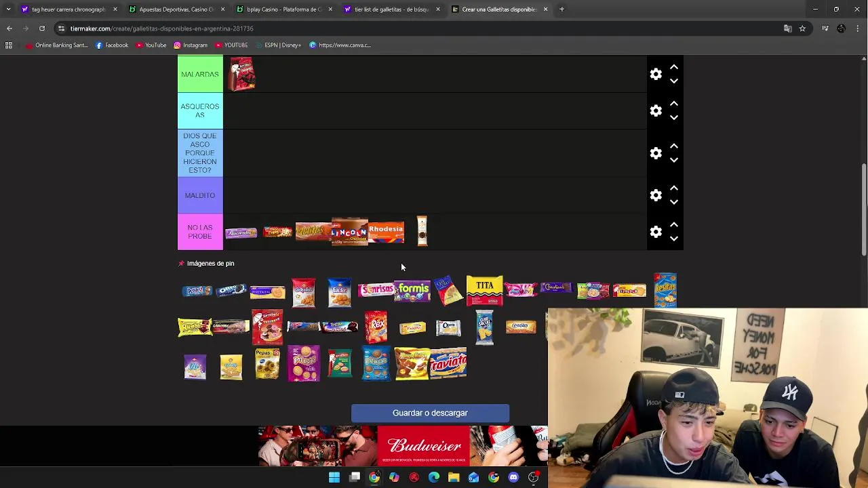Pick the blue Club Social pack image
Viewport: 868px width, 488px height.
pos(484,327)
